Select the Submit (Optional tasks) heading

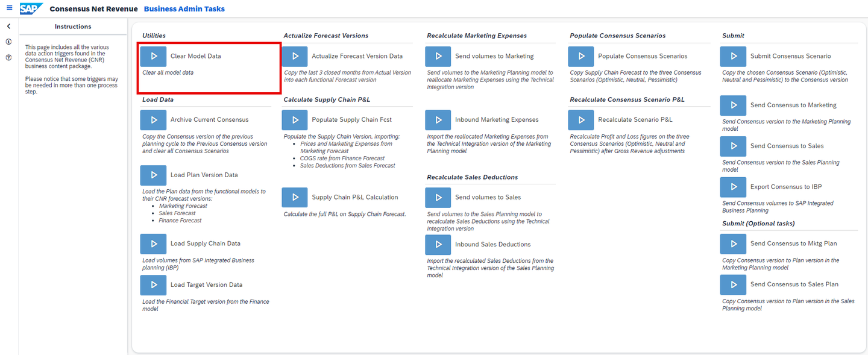[758, 224]
